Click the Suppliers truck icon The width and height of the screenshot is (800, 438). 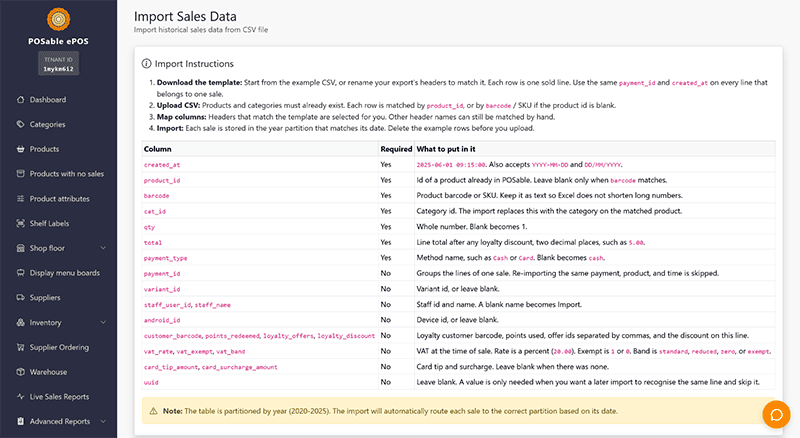click(20, 298)
